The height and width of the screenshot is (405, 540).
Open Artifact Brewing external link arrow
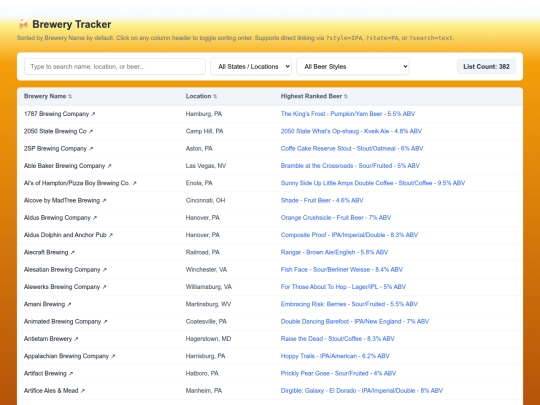(71, 374)
